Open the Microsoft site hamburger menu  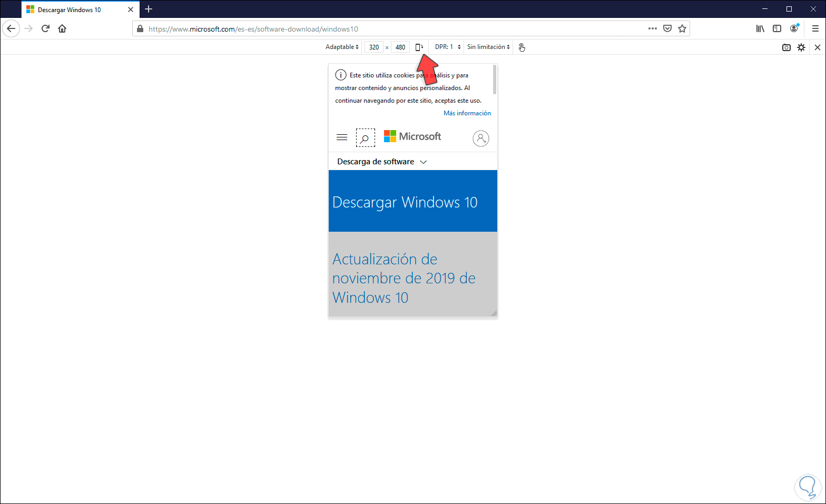click(342, 137)
